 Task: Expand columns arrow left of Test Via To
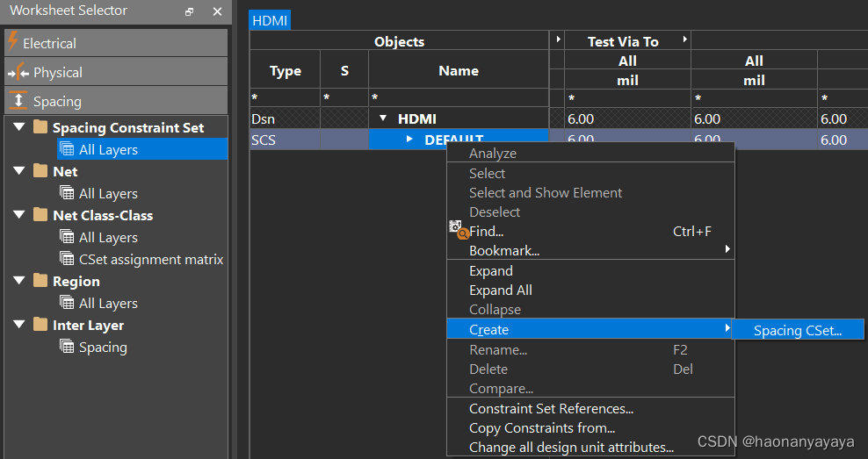tap(558, 39)
